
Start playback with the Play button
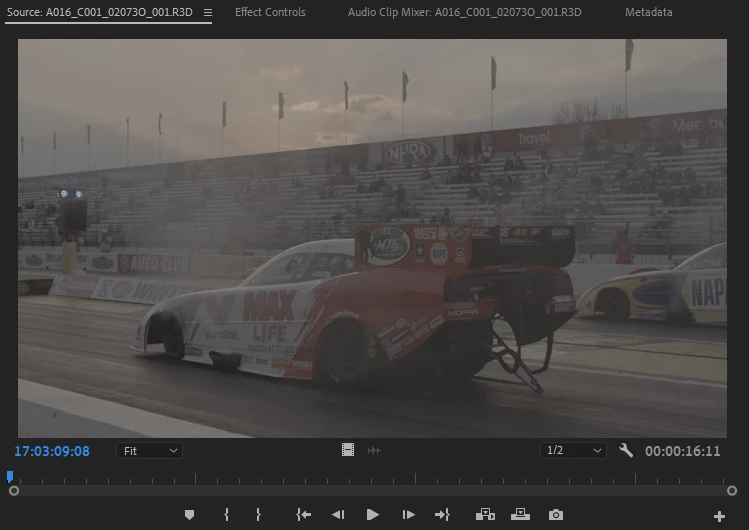pos(373,515)
